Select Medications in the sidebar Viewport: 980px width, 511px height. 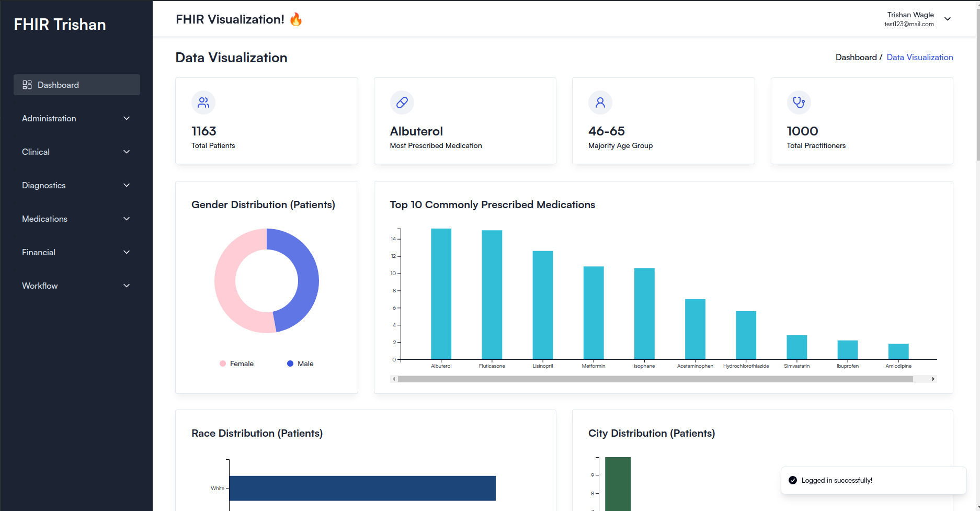pyautogui.click(x=77, y=219)
